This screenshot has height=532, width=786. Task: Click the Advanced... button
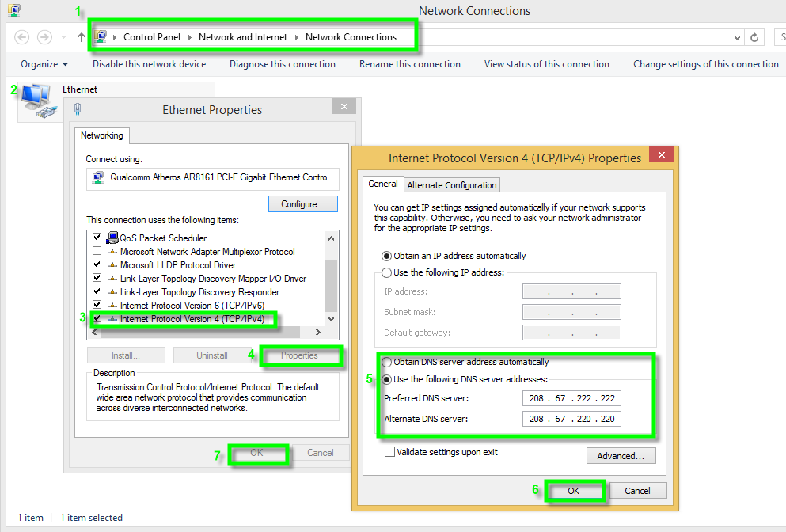(621, 456)
